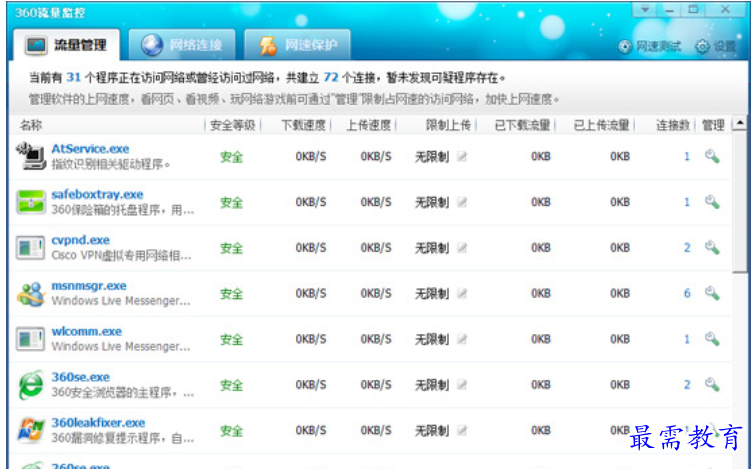Open 网速测试 speed test
Viewport: 751px width, 469px height.
click(x=649, y=46)
